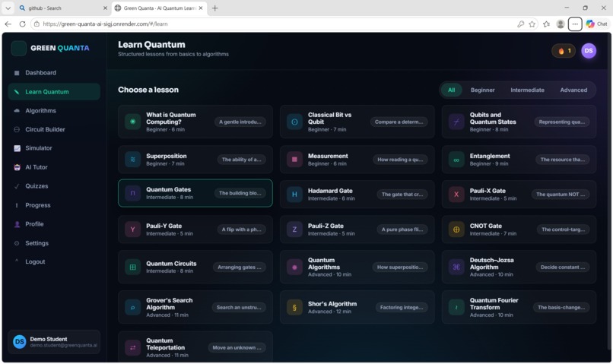Click the 'A gentle introdu...' description pill
This screenshot has height=364, width=613.
click(240, 122)
